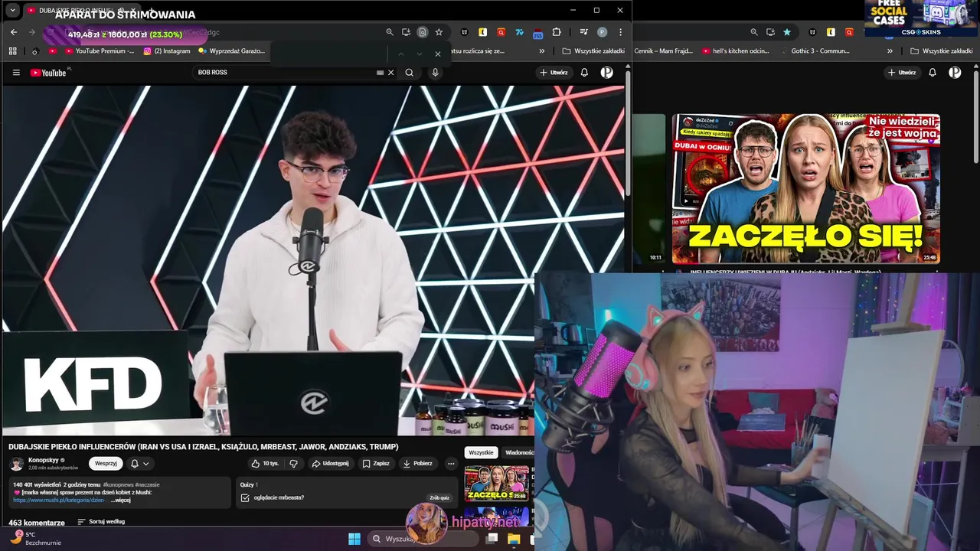Image resolution: width=980 pixels, height=551 pixels.
Task: Open tab search dropdown at top left
Action: click(12, 11)
